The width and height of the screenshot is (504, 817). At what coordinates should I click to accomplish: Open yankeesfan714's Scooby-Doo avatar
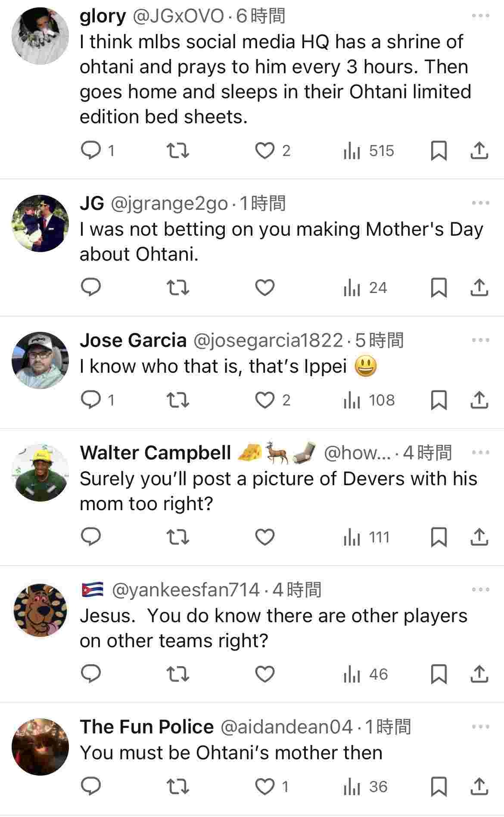click(x=40, y=610)
